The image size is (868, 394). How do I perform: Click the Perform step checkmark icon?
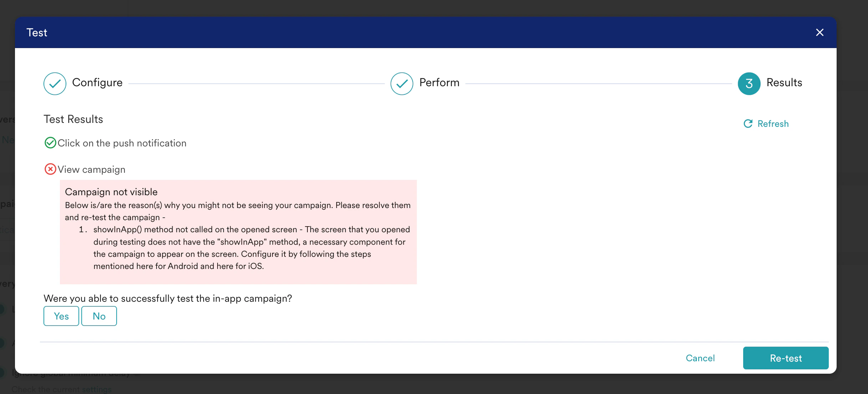[x=402, y=84]
